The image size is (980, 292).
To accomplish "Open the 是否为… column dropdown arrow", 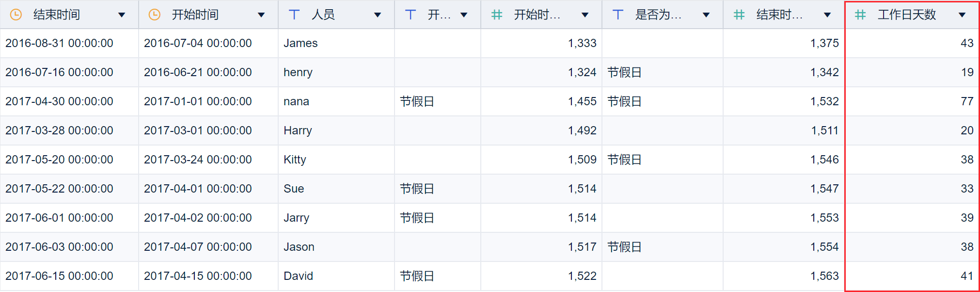I will coord(706,15).
